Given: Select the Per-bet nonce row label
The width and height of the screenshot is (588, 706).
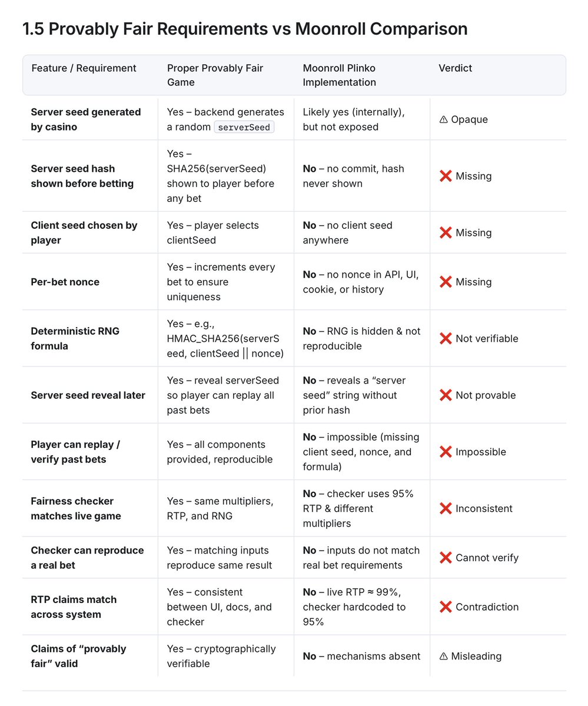Looking at the screenshot, I should pos(65,282).
